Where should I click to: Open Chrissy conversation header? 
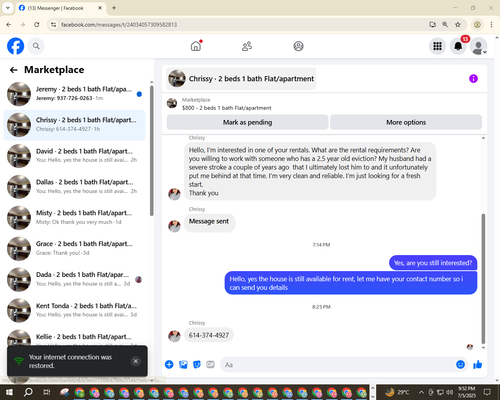click(x=241, y=79)
